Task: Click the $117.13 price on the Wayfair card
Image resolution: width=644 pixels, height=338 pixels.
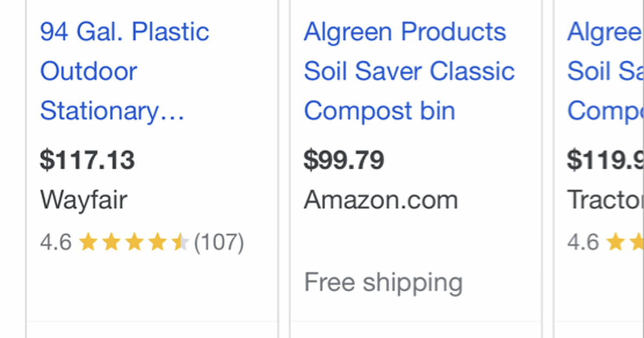Action: click(87, 159)
